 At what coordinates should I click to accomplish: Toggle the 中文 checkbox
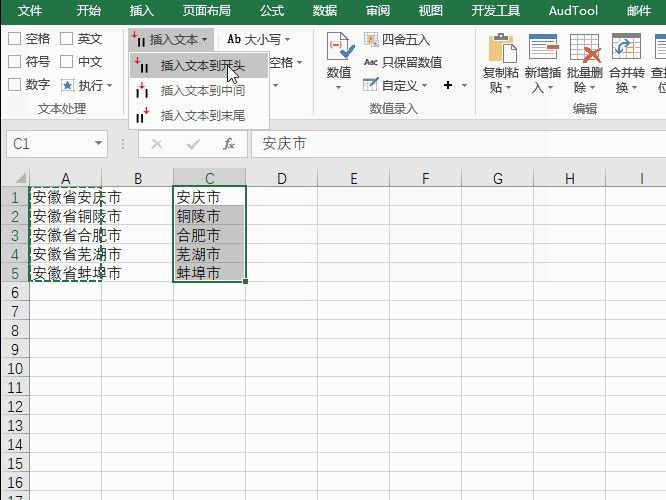[x=66, y=62]
